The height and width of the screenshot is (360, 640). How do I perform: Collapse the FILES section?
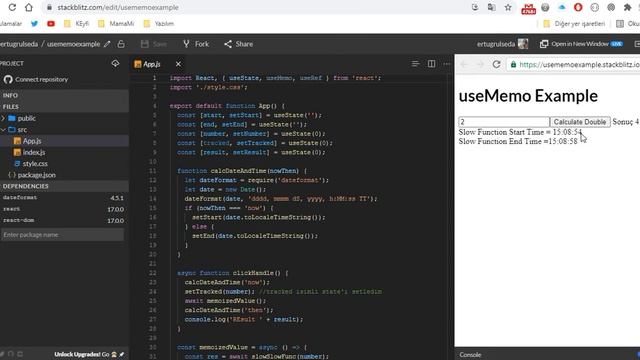point(64,107)
